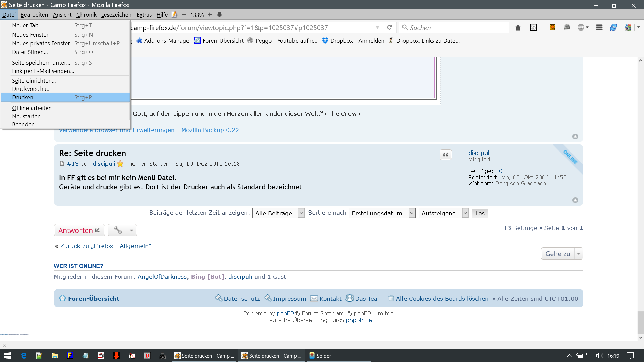Open the Erstellungsdatum sort dropdown
The image size is (644, 362).
pyautogui.click(x=382, y=213)
